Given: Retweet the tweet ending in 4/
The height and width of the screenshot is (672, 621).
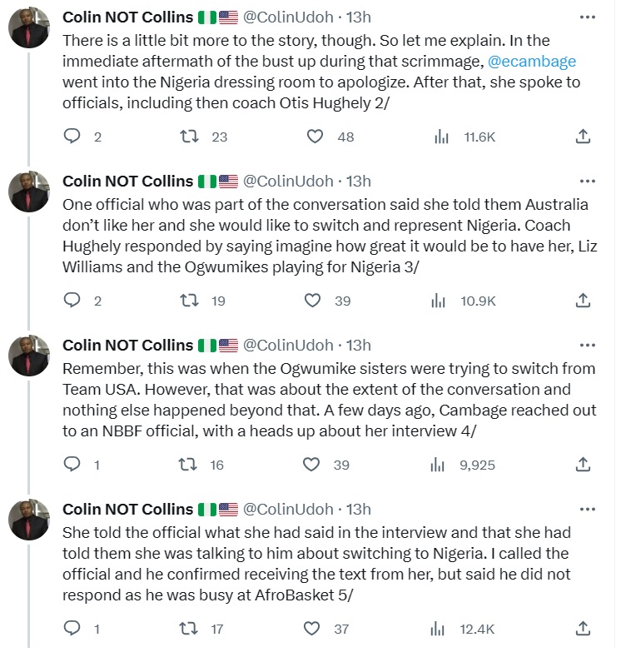Looking at the screenshot, I should [191, 465].
